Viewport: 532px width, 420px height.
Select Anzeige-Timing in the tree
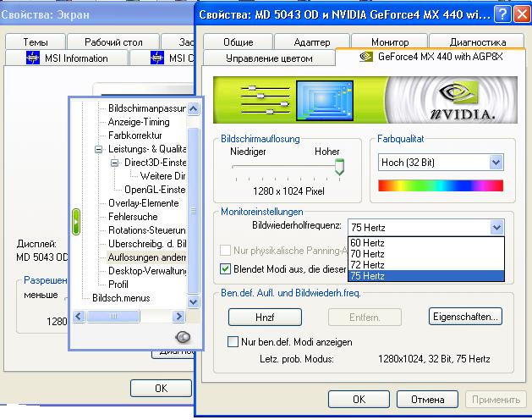pos(139,122)
